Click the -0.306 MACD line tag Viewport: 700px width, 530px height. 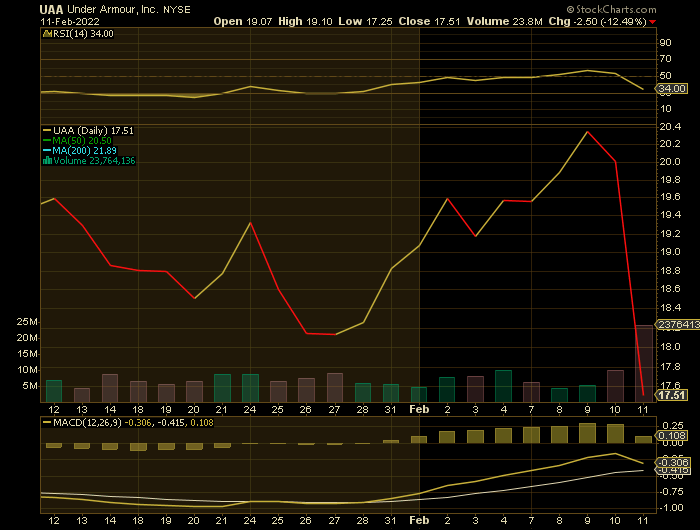pyautogui.click(x=672, y=463)
